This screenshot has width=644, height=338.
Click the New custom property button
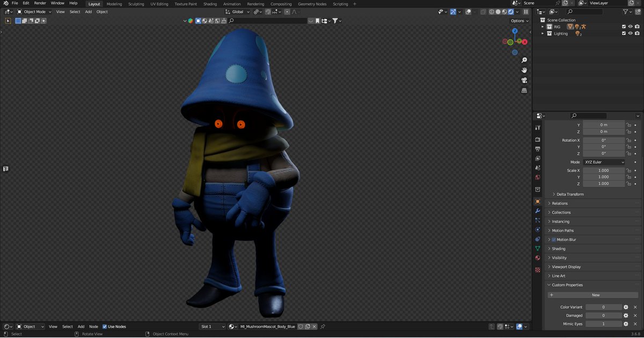[x=592, y=294]
